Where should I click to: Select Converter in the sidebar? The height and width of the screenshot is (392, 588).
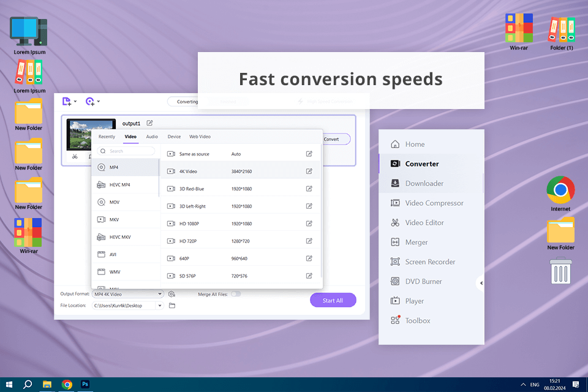[x=431, y=164]
